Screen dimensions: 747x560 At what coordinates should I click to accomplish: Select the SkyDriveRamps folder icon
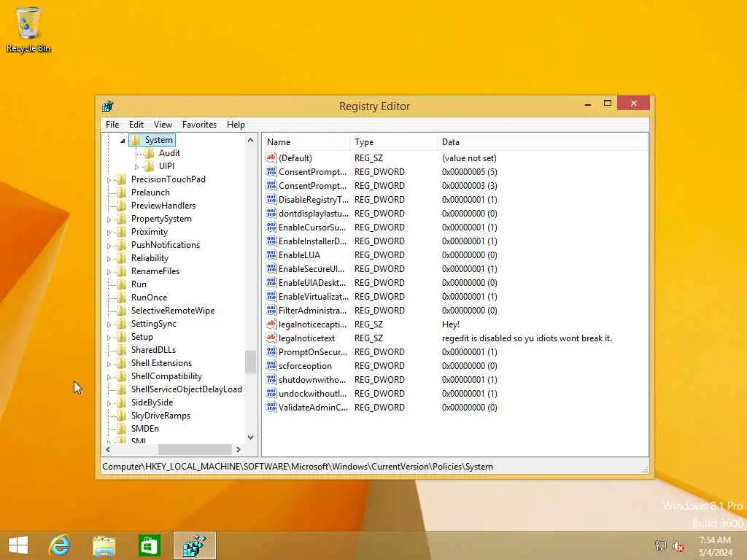coord(122,415)
